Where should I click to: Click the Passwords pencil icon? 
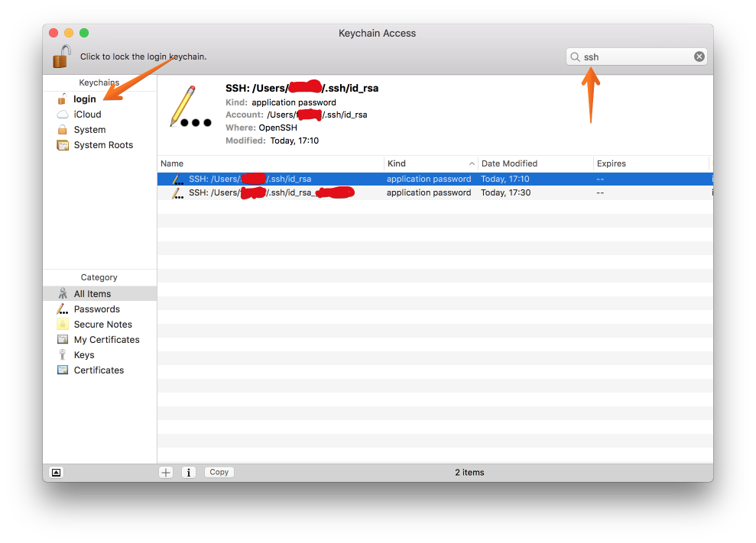[63, 309]
